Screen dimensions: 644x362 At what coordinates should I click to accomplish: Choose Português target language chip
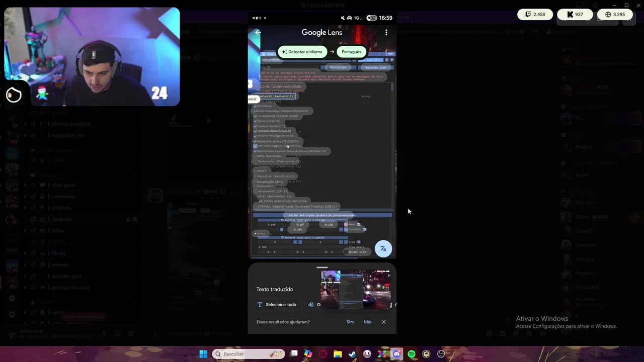coord(351,52)
